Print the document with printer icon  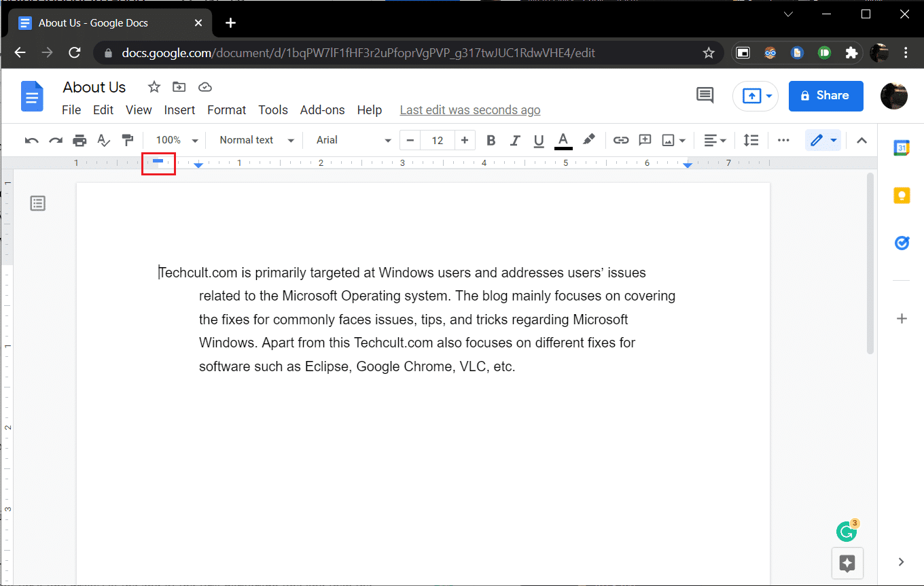coord(79,140)
